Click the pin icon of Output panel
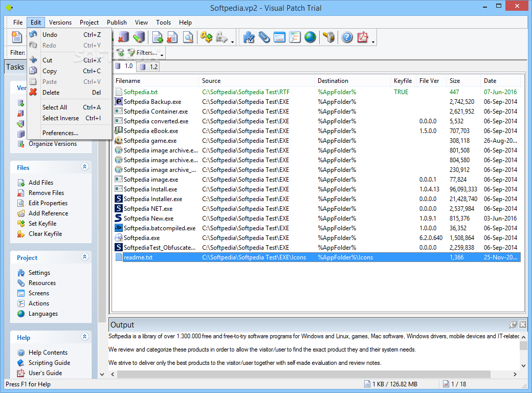 pyautogui.click(x=513, y=325)
